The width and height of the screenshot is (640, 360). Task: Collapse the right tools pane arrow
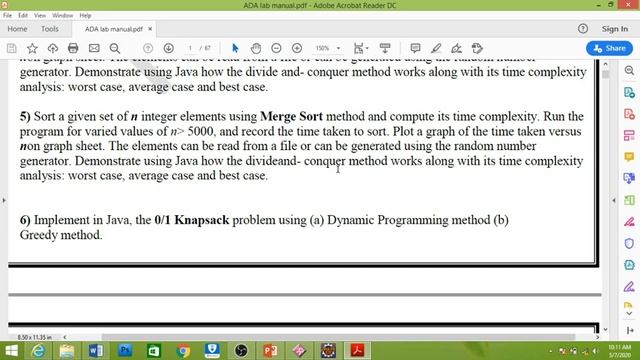tap(630, 330)
